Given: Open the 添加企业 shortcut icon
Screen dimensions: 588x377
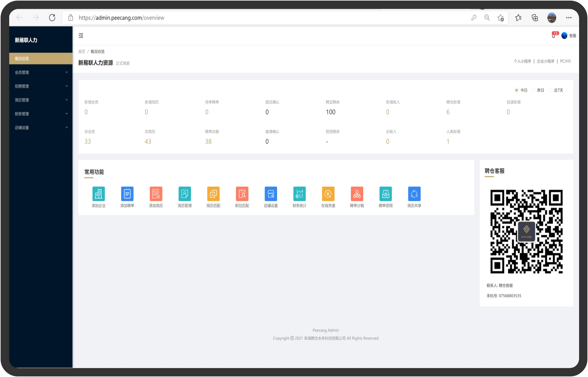Looking at the screenshot, I should (99, 194).
